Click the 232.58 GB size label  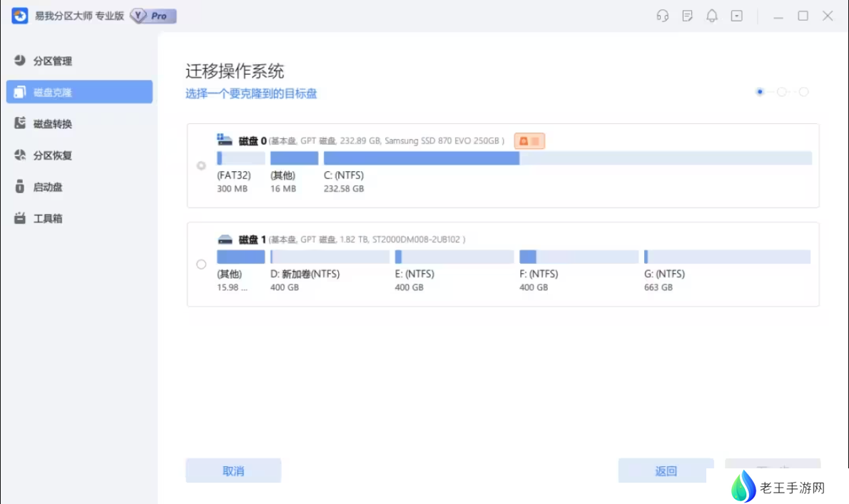tap(344, 189)
